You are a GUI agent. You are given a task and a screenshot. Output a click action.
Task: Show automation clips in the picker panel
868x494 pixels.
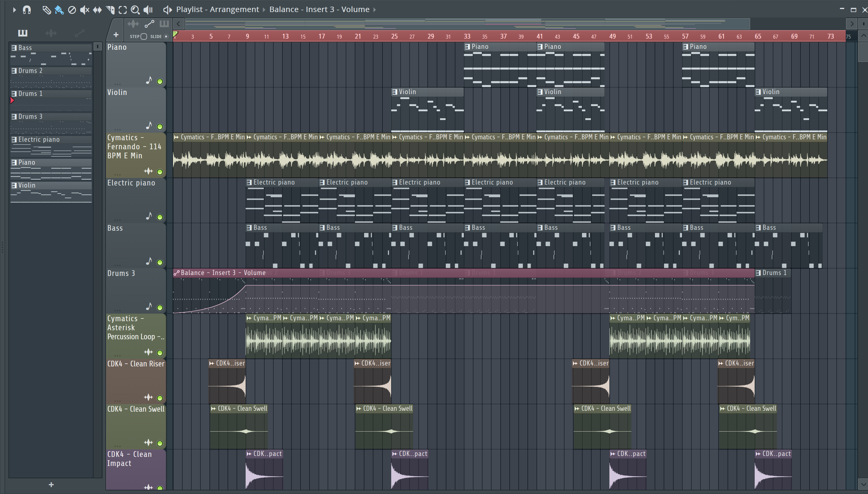click(x=79, y=33)
